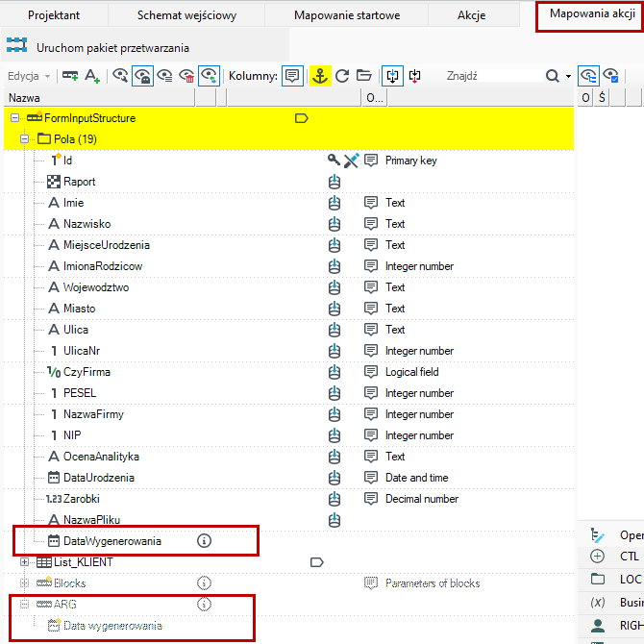The width and height of the screenshot is (644, 644).
Task: Open the Mapowanie startowe tab
Action: (x=347, y=15)
